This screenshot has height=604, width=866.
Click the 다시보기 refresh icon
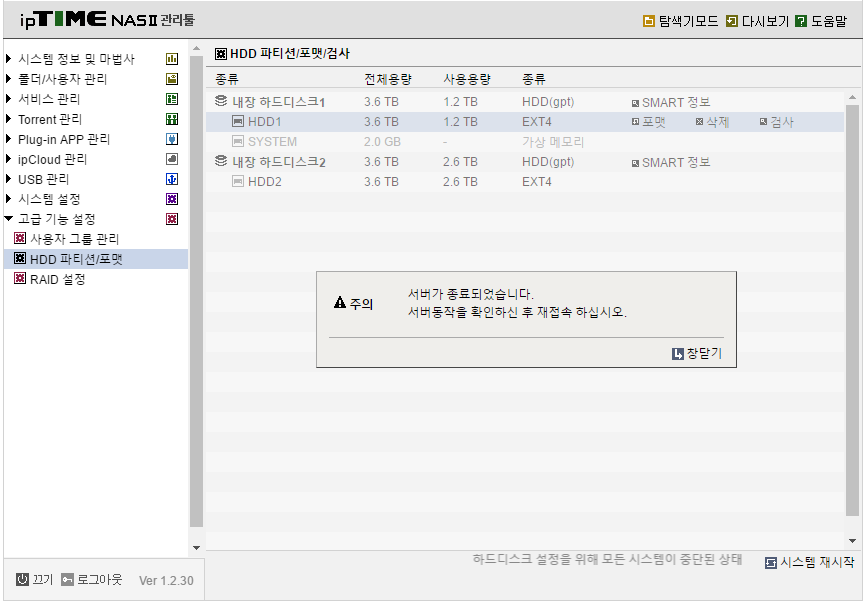tap(731, 21)
